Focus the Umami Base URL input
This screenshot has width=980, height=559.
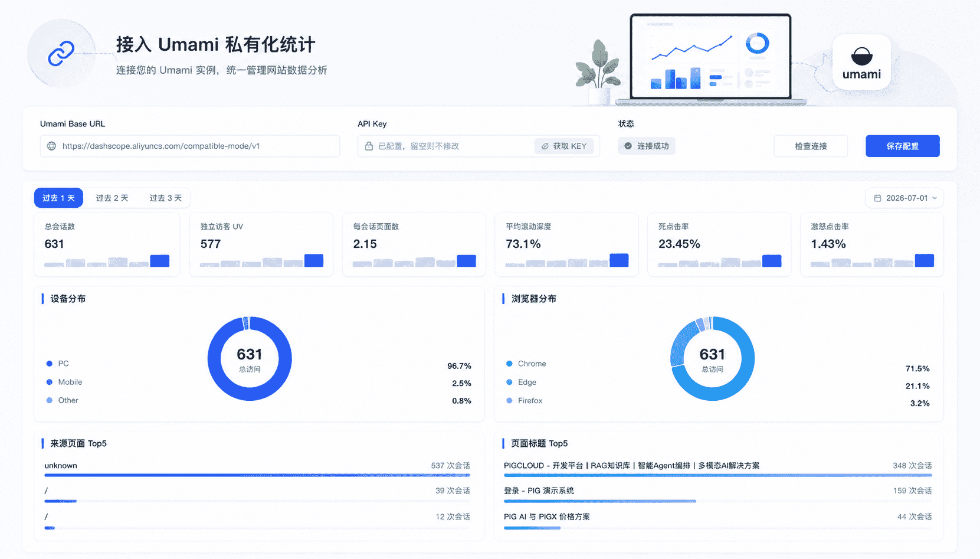point(190,146)
